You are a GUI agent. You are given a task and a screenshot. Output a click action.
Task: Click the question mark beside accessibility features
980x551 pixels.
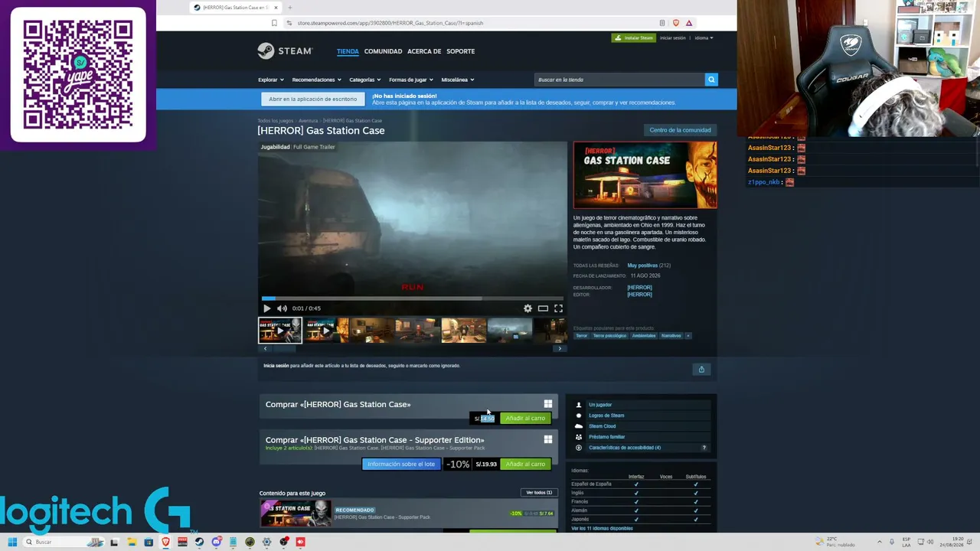pyautogui.click(x=704, y=448)
